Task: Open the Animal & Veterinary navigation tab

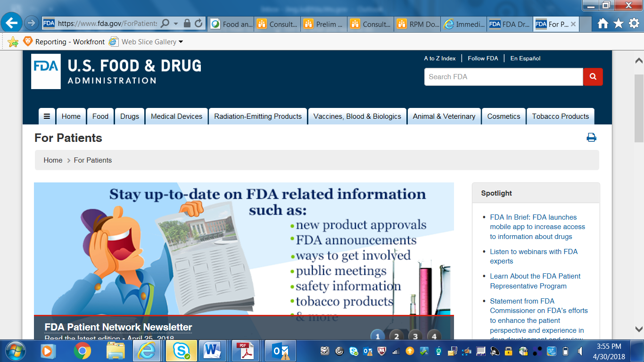Action: [x=444, y=116]
